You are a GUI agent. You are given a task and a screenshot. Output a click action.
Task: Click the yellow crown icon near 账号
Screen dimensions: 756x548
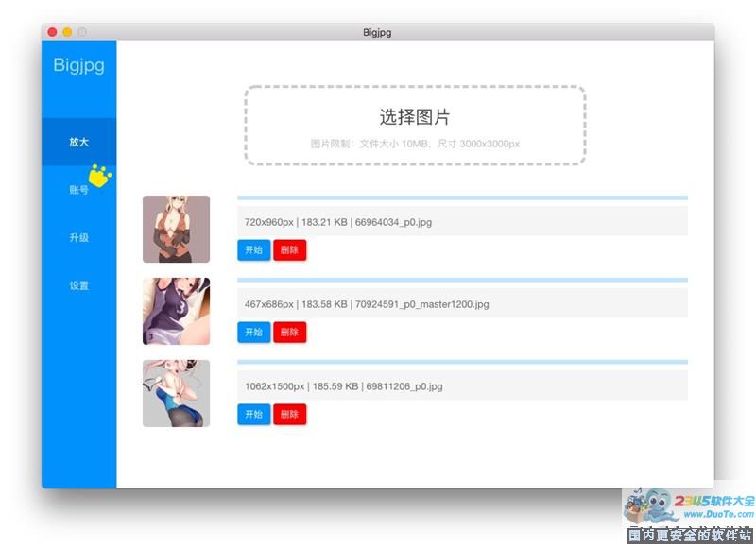(x=100, y=176)
